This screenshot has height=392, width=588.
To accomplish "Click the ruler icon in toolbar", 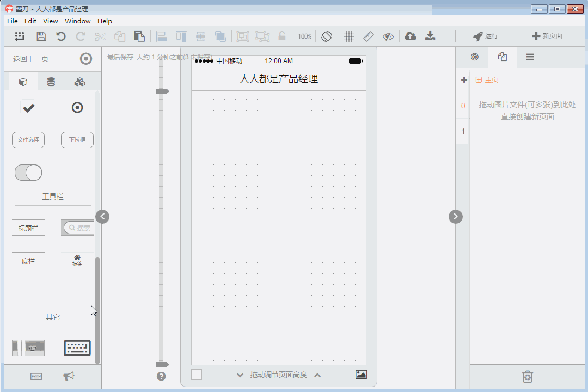I will coord(369,36).
